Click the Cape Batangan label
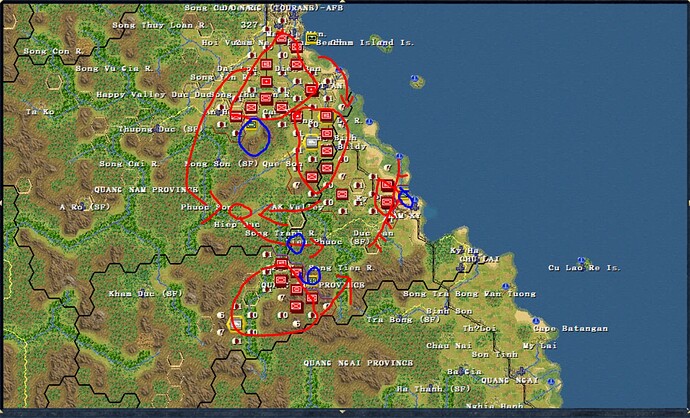Image resolution: width=690 pixels, height=418 pixels. [x=571, y=328]
